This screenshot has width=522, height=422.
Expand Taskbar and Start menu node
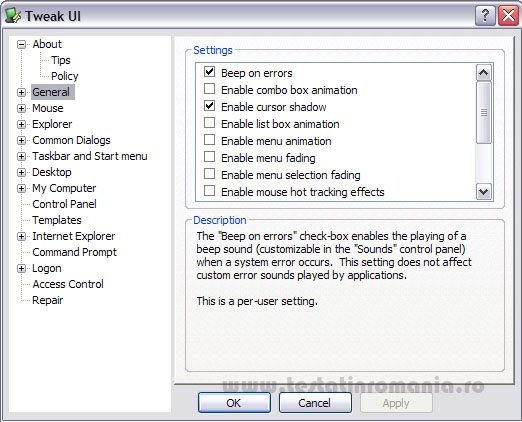coord(21,156)
